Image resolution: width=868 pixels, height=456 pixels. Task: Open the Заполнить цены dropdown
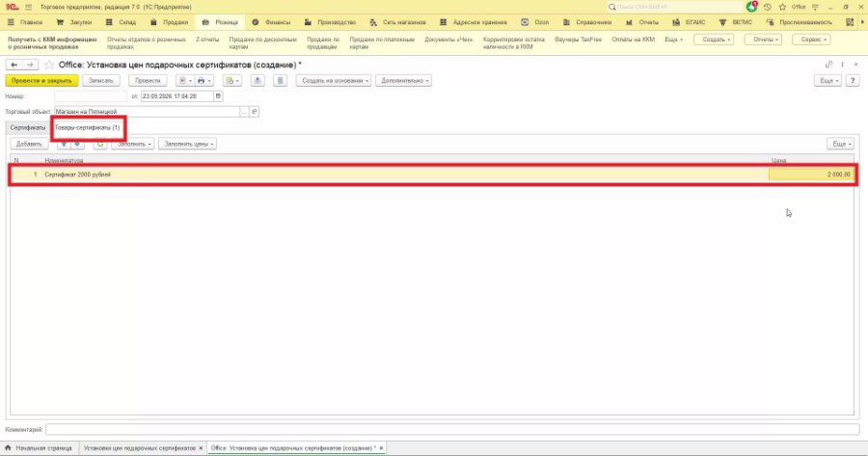tap(187, 144)
